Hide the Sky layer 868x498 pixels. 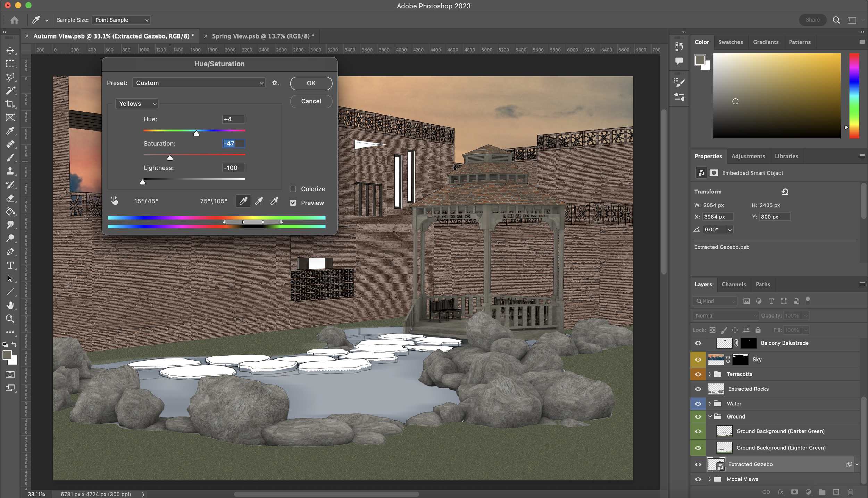[x=698, y=360]
